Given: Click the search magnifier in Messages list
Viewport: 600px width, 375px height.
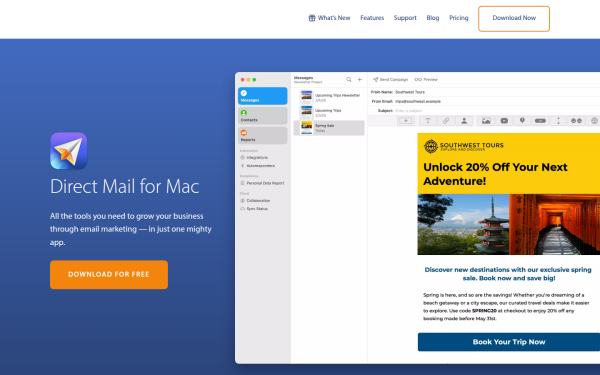Looking at the screenshot, I should click(349, 80).
